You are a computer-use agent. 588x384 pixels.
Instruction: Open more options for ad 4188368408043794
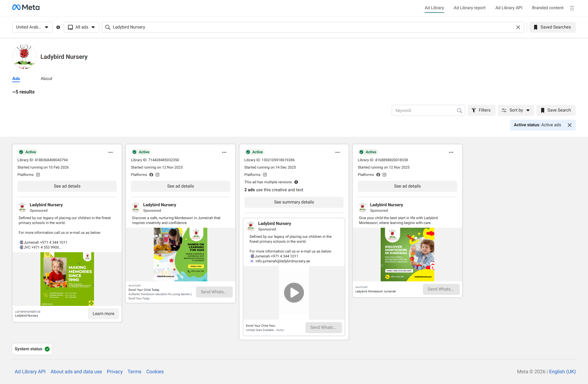[x=111, y=152]
